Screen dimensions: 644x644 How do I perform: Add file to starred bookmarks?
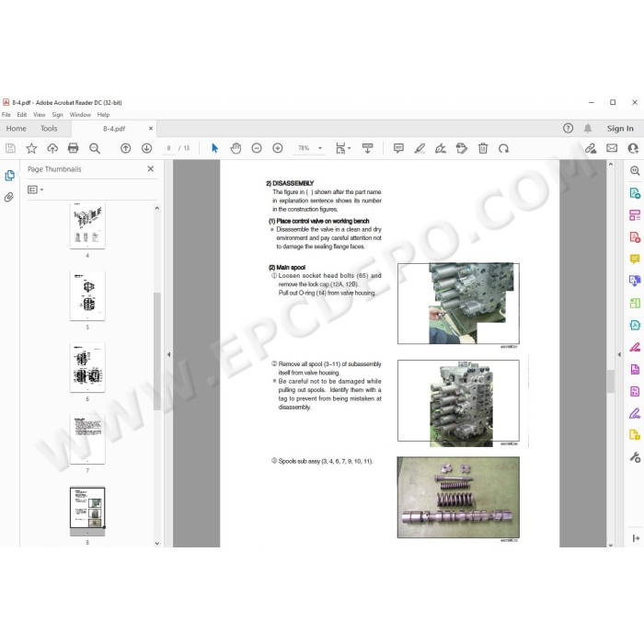click(x=31, y=148)
